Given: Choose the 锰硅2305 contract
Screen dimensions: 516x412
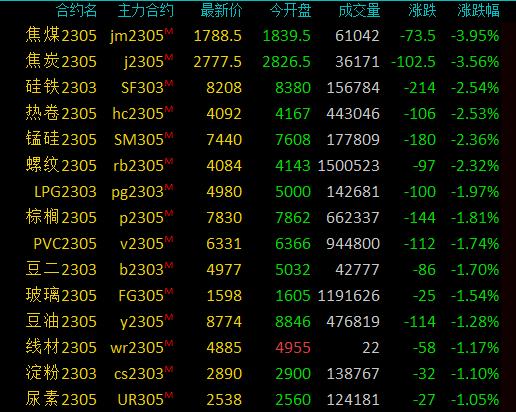Looking at the screenshot, I should [61, 140].
